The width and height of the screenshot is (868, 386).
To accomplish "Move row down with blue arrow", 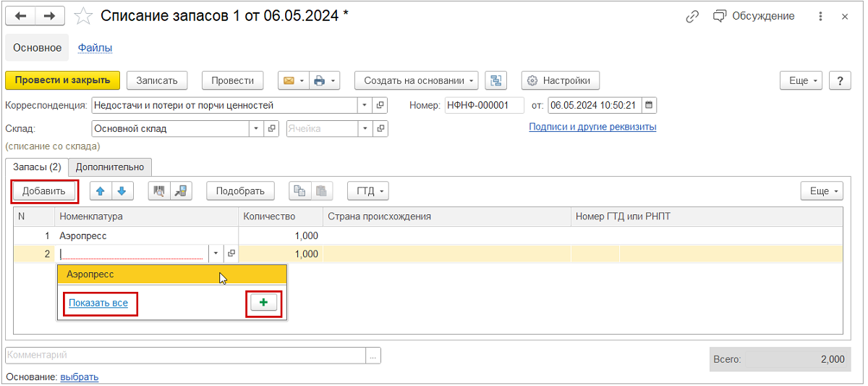I will (x=122, y=191).
